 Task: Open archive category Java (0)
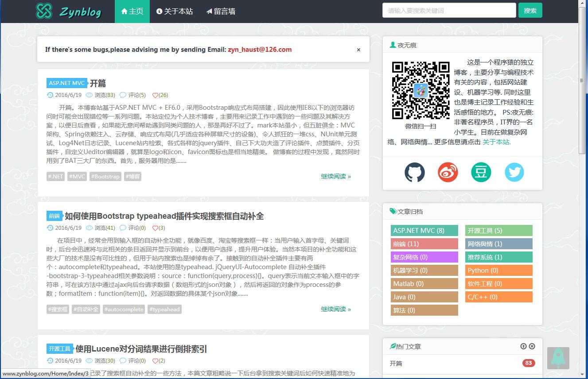[424, 297]
